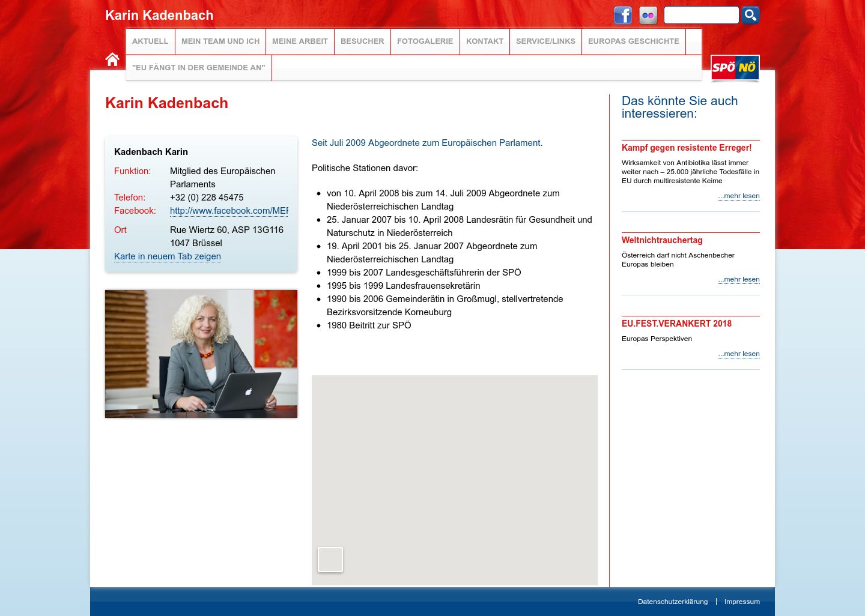Open the Kontakt menu
The height and width of the screenshot is (616, 865).
(x=485, y=41)
